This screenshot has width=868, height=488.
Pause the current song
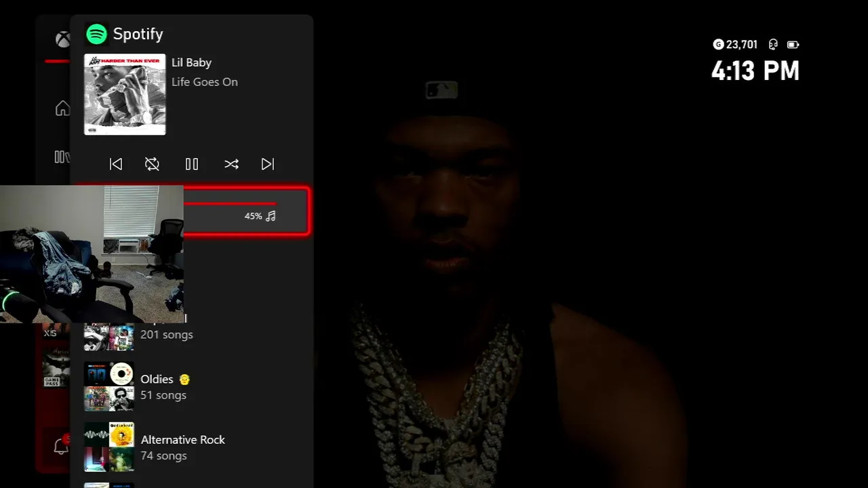[192, 164]
